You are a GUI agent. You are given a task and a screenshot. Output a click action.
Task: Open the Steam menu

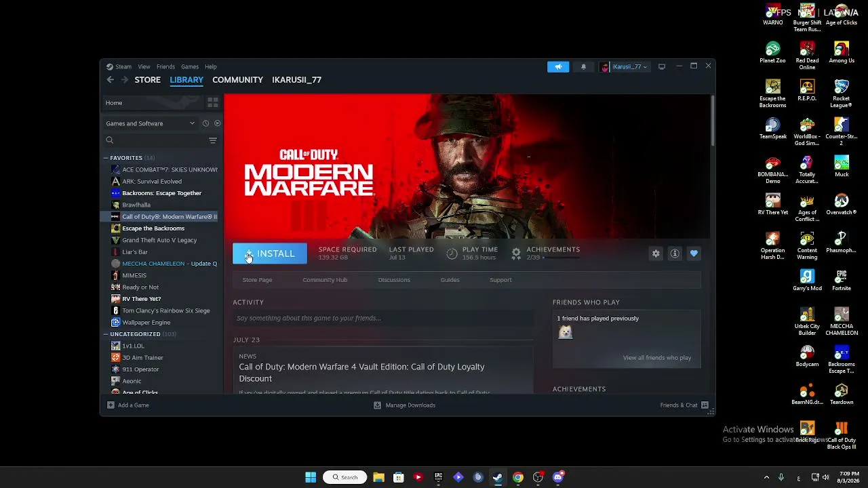(123, 67)
